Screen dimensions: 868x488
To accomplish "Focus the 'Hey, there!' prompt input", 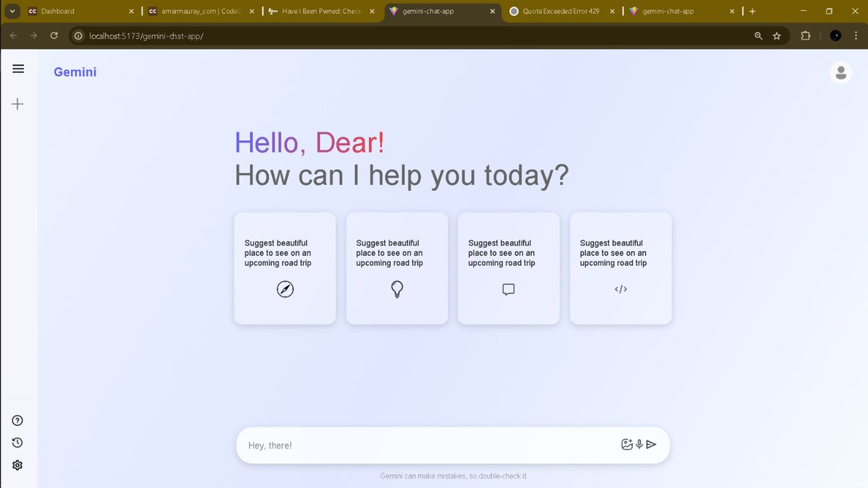I will (430, 445).
